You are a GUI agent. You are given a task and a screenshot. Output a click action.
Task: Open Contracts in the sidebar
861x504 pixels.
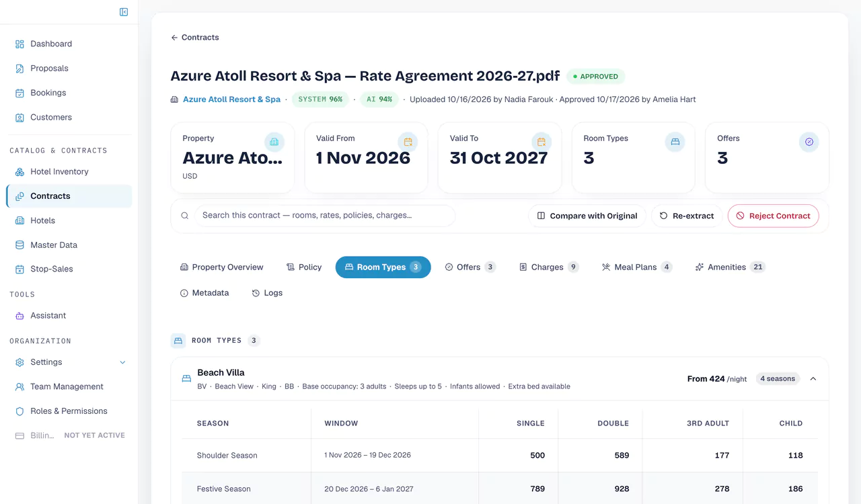click(x=69, y=196)
